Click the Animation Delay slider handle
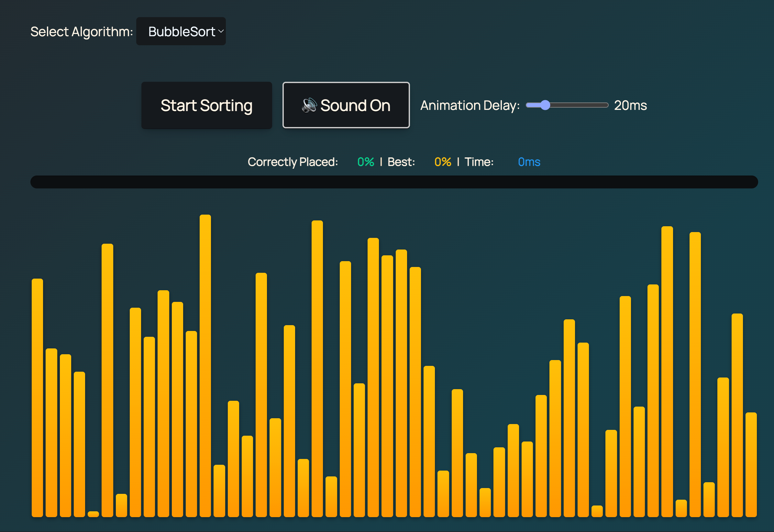774x532 pixels. pyautogui.click(x=545, y=105)
